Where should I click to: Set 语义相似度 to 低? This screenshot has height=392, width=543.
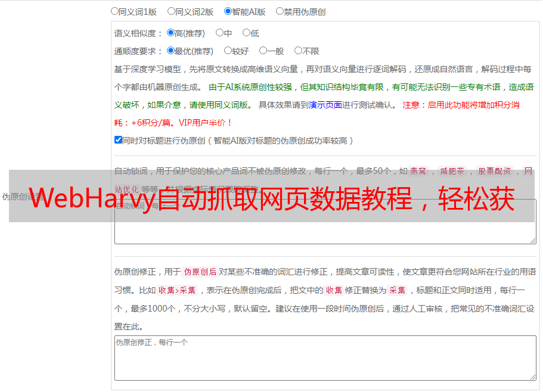[246, 33]
